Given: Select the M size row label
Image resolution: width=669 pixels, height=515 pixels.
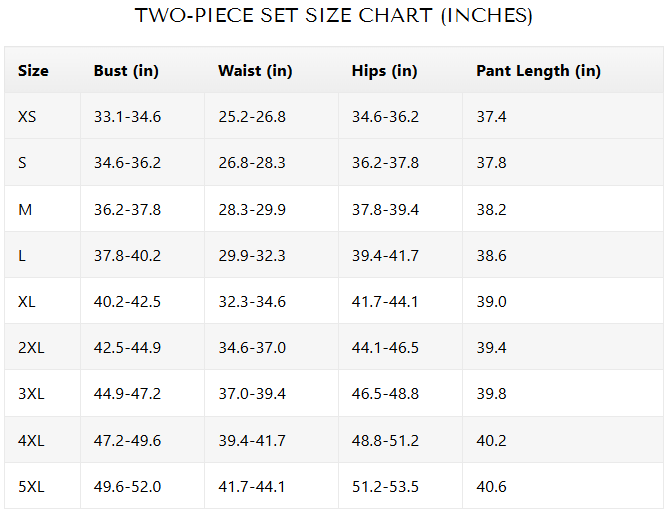Looking at the screenshot, I should [24, 209].
